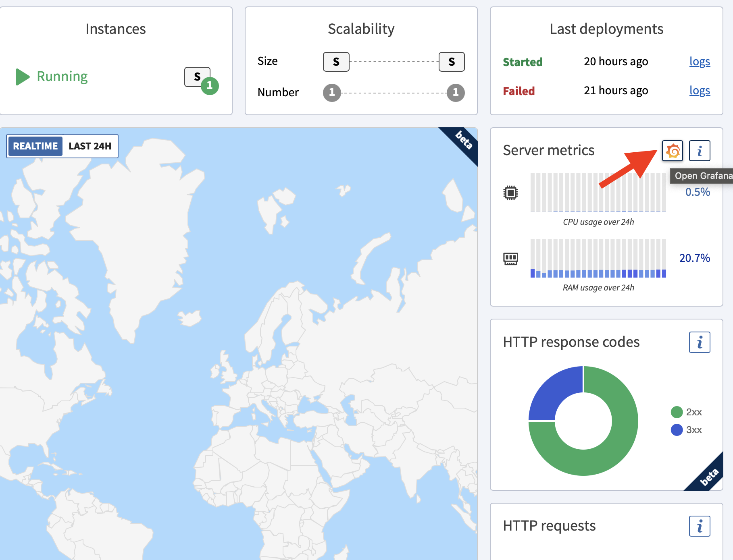Open Server metrics info tooltip
The width and height of the screenshot is (733, 560).
coord(700,151)
